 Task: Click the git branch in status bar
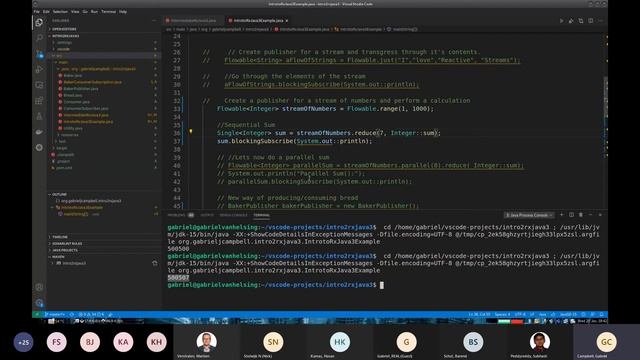tap(55, 315)
